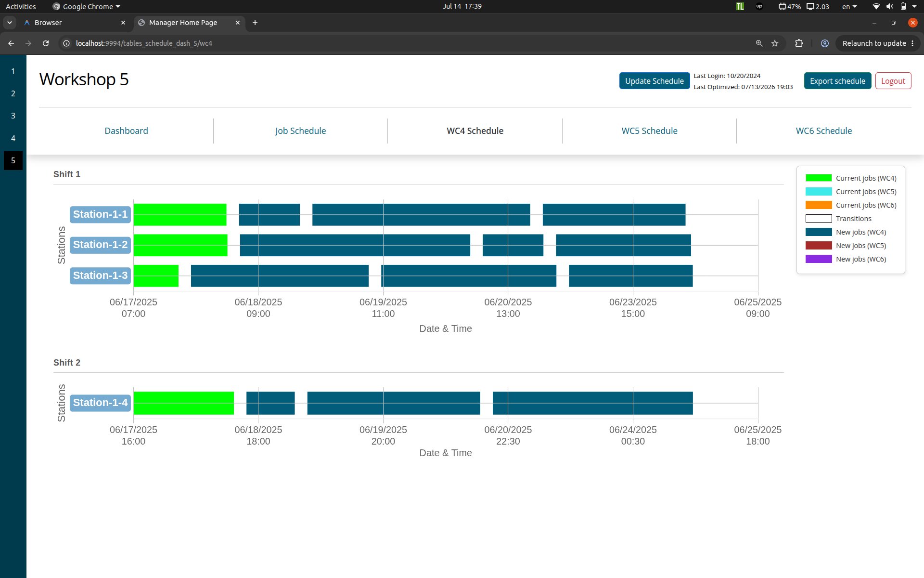Click the volume speaker icon
This screenshot has height=578, width=924.
(x=889, y=6)
